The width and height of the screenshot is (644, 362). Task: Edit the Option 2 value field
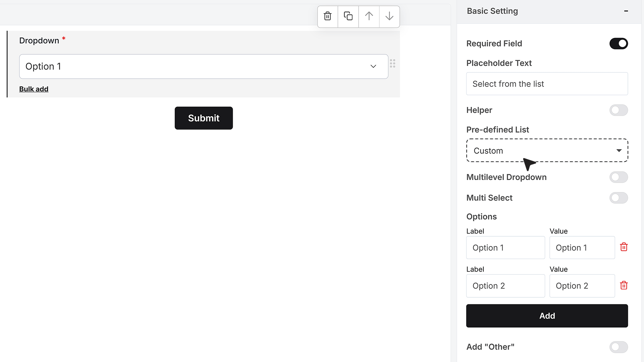[x=582, y=286]
